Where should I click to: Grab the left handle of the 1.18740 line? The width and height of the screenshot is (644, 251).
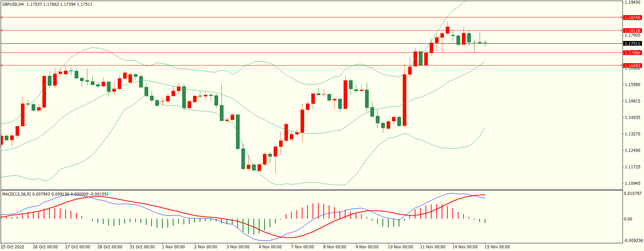(2, 17)
